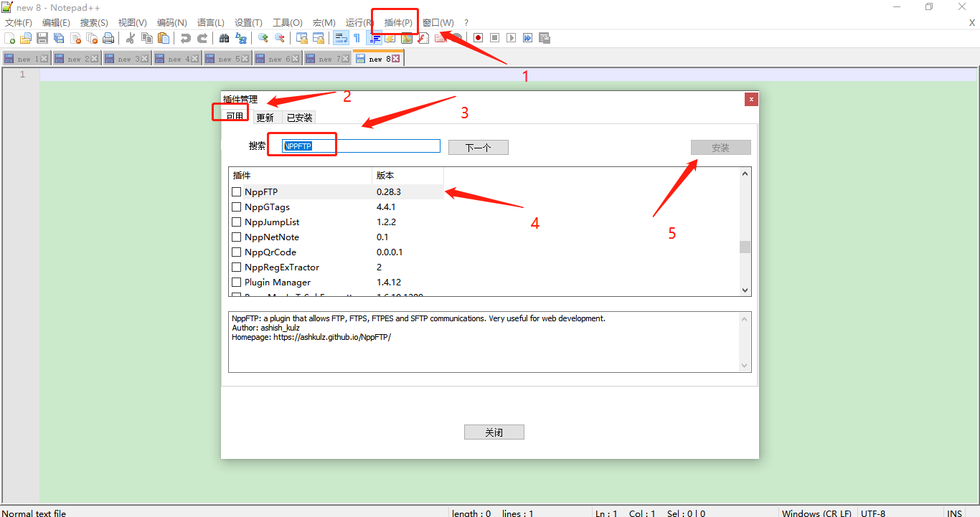Click the Redo arrow icon

[x=202, y=38]
